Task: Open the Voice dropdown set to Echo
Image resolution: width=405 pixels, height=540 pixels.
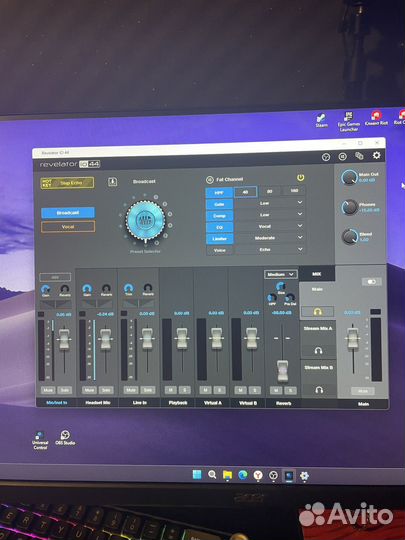Action: click(270, 249)
